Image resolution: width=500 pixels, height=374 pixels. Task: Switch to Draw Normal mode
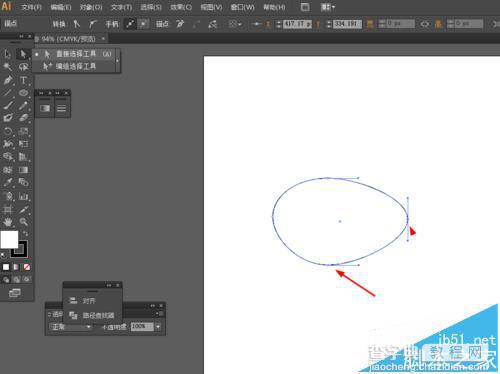(x=6, y=279)
